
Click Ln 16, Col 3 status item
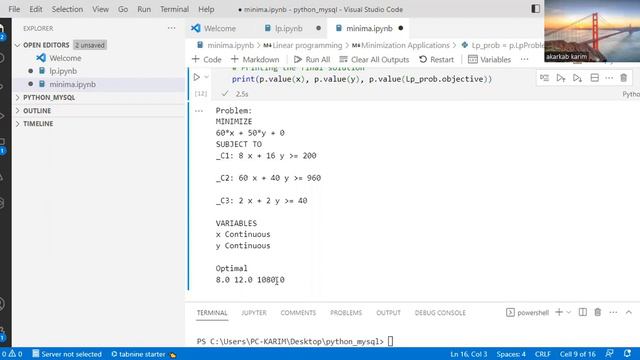point(469,354)
